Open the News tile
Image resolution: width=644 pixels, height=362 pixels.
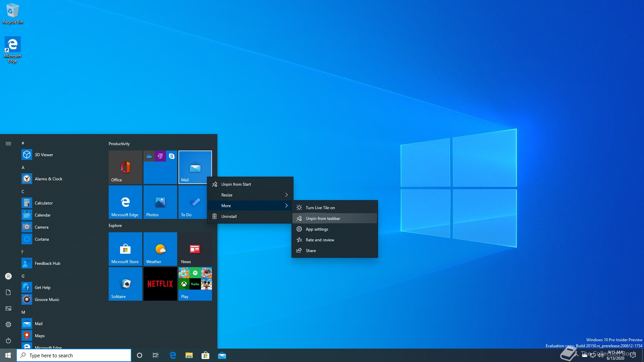click(195, 249)
